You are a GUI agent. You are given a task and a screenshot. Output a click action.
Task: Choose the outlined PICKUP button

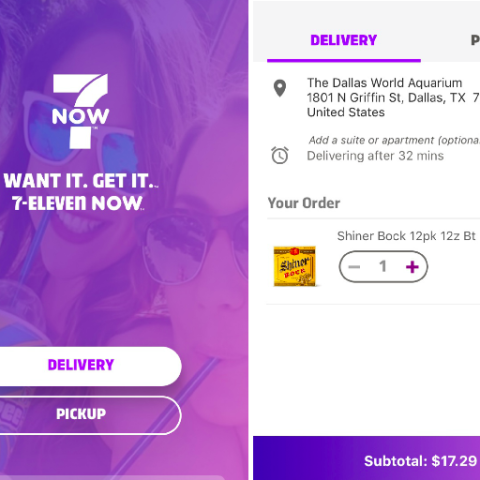81,414
